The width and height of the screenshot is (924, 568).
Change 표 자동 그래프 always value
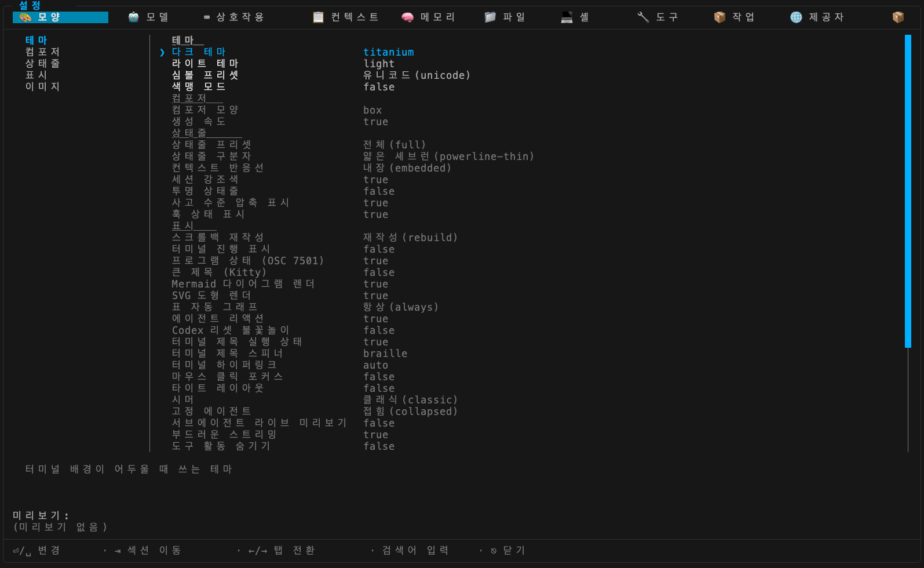401,307
